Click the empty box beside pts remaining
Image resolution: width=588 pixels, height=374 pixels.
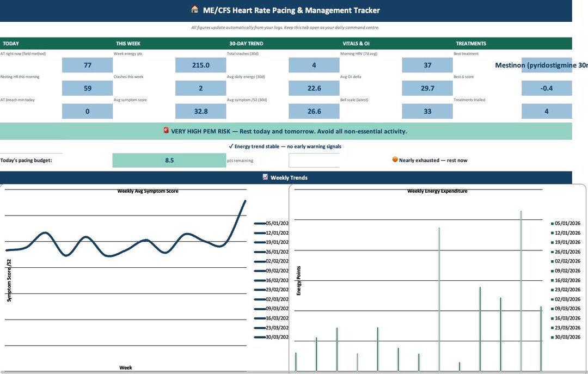click(x=314, y=160)
